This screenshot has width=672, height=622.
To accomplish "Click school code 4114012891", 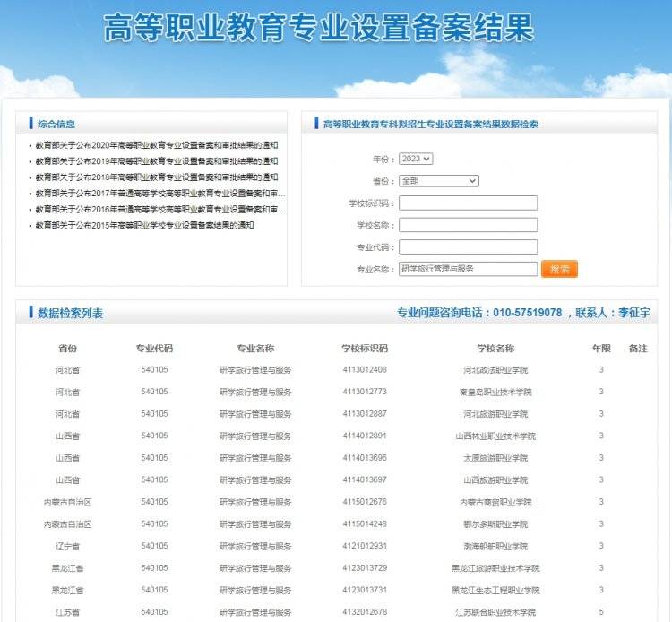I will [x=365, y=436].
